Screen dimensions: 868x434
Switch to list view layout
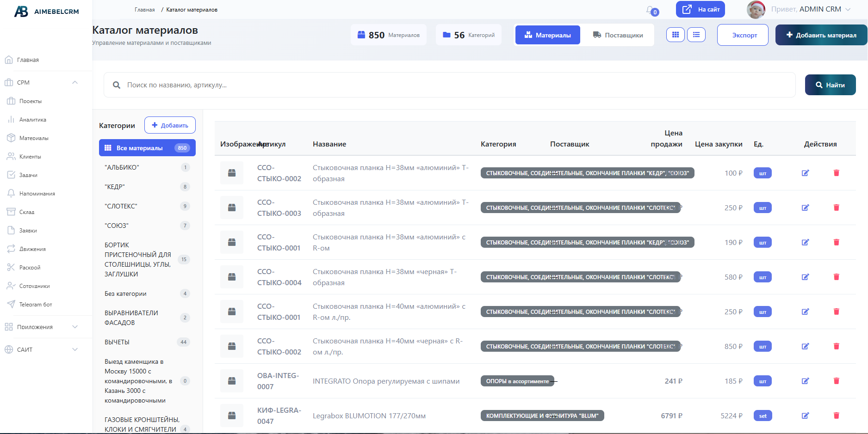(x=696, y=35)
